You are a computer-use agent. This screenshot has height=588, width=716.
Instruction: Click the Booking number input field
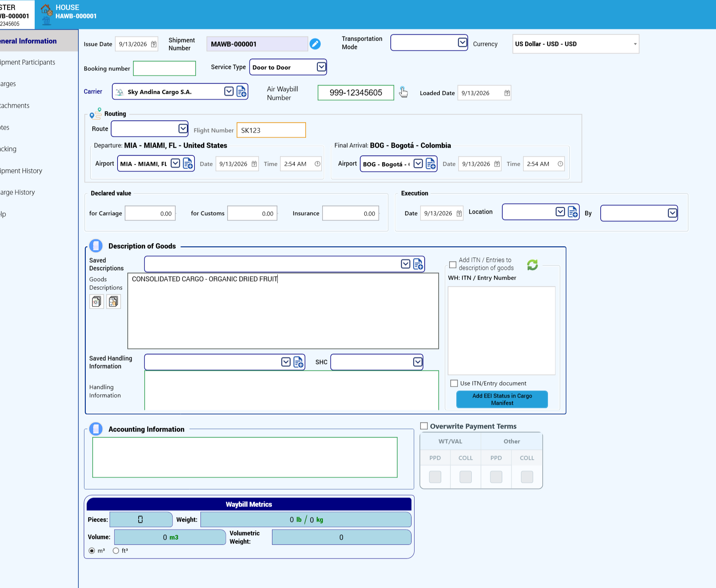pos(164,68)
